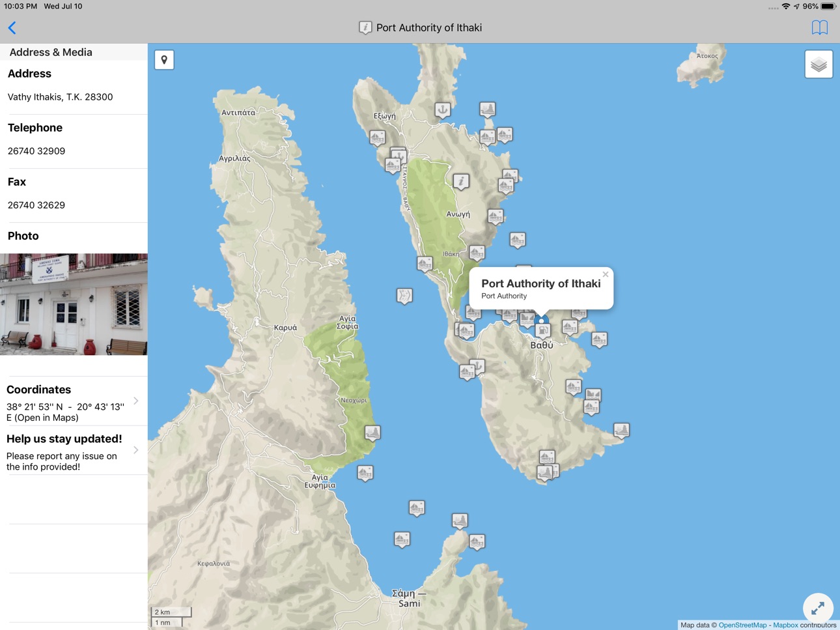View the Port Authority building photo
Image resolution: width=840 pixels, height=630 pixels.
click(74, 304)
